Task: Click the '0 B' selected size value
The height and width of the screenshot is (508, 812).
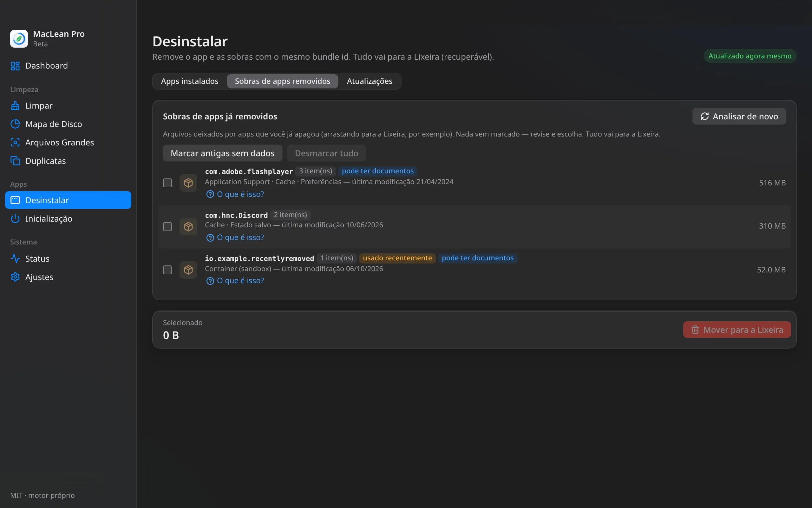Action: [171, 335]
